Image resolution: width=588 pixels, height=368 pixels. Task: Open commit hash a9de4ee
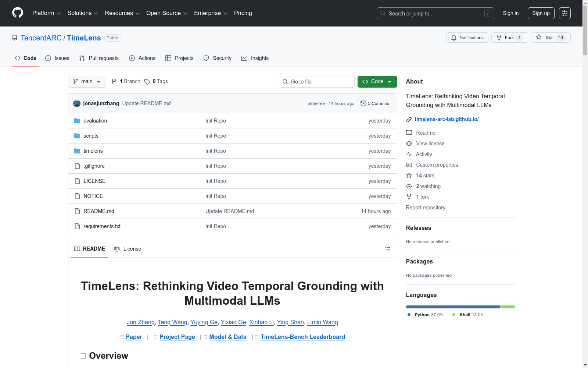tap(316, 103)
